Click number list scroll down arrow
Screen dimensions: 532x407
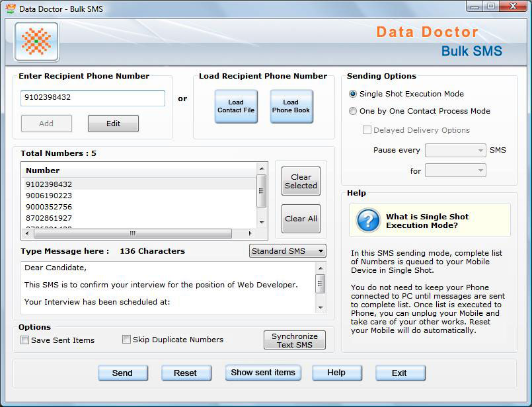tap(262, 223)
